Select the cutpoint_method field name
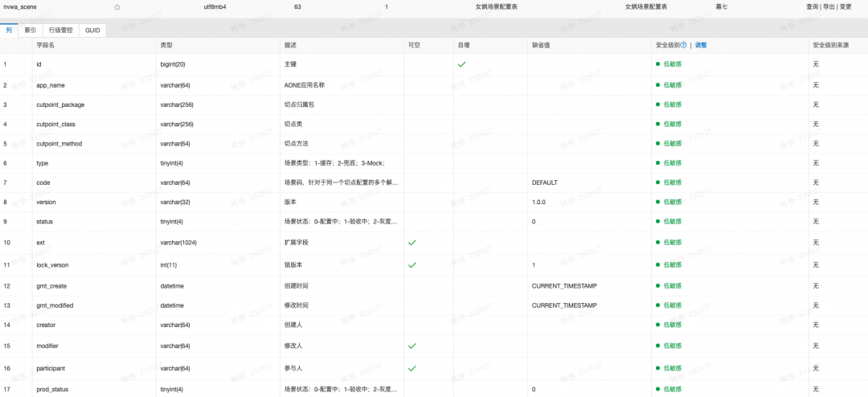 coord(59,143)
